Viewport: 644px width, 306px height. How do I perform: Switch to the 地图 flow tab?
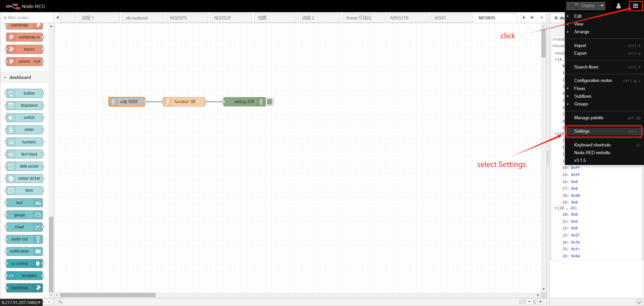[x=275, y=18]
